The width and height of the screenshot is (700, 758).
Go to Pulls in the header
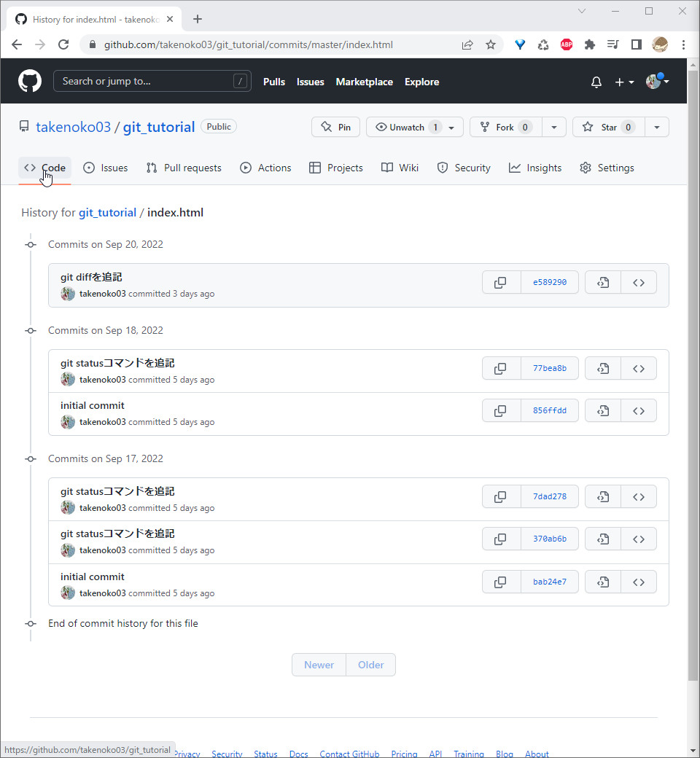274,82
